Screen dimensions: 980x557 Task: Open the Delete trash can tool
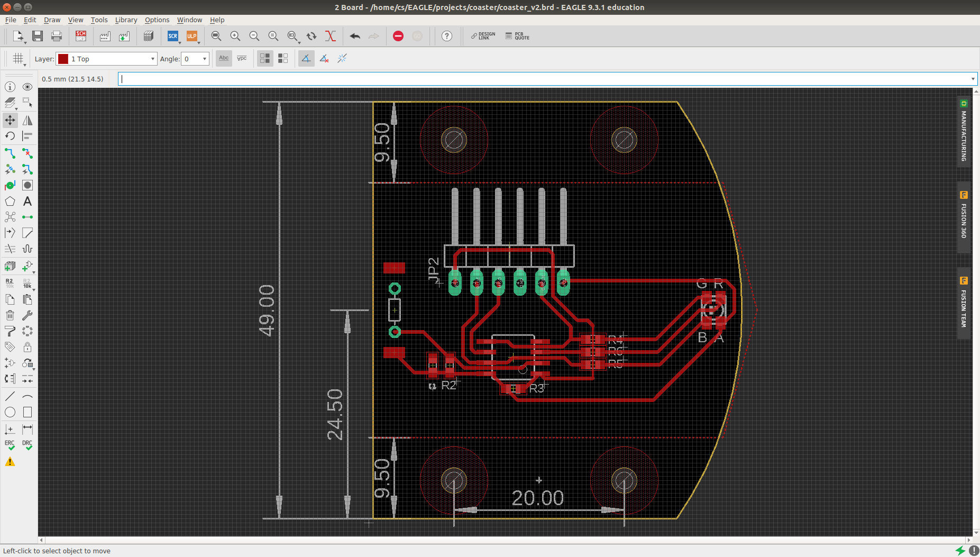point(10,315)
